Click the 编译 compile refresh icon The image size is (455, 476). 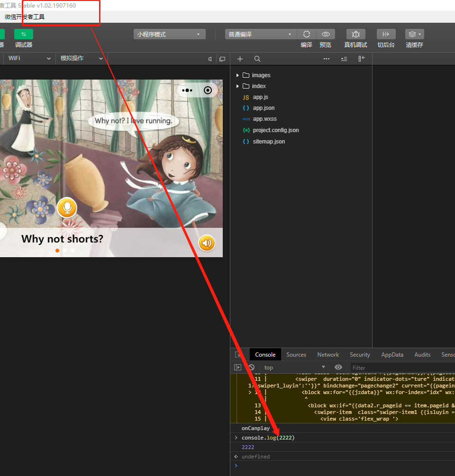(x=307, y=34)
